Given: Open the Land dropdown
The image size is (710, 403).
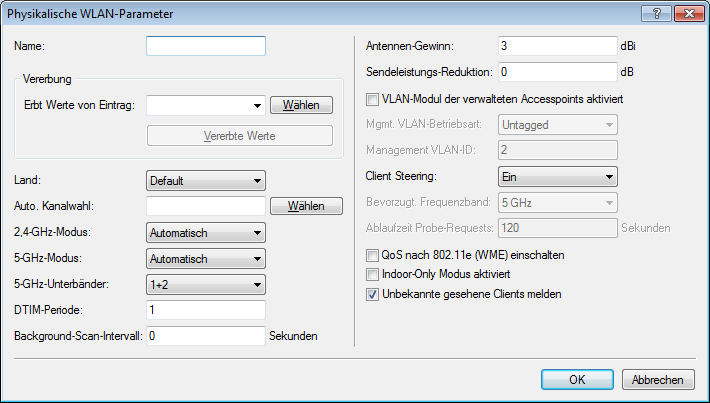Looking at the screenshot, I should coord(205,181).
